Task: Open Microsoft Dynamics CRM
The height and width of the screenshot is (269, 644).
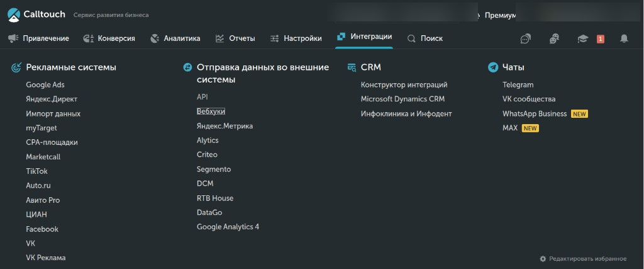Action: click(402, 99)
